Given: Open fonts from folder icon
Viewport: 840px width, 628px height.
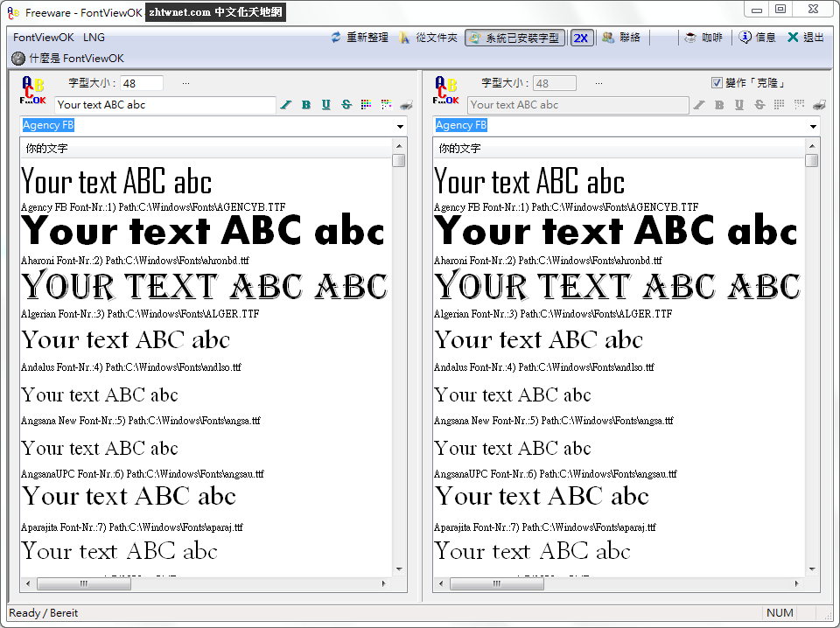Looking at the screenshot, I should (404, 38).
